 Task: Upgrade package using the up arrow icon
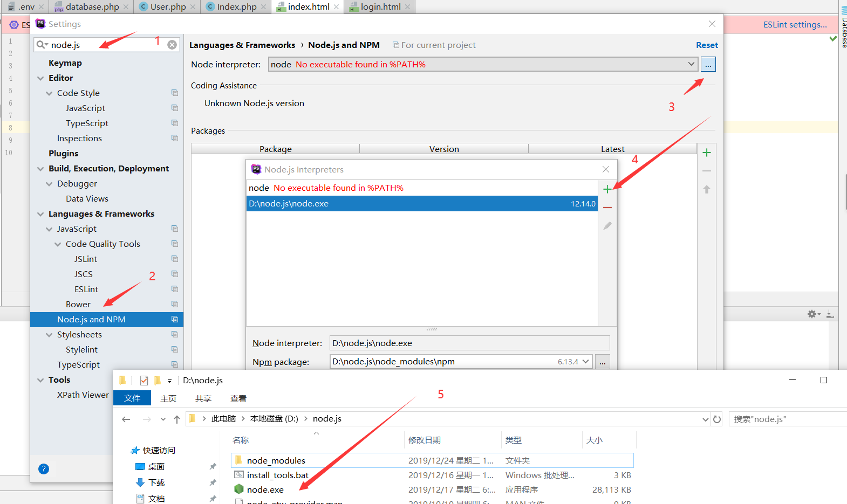[x=707, y=189]
